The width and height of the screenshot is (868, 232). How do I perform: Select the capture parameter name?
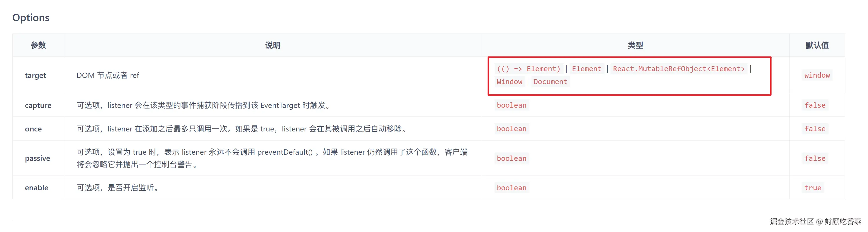38,105
